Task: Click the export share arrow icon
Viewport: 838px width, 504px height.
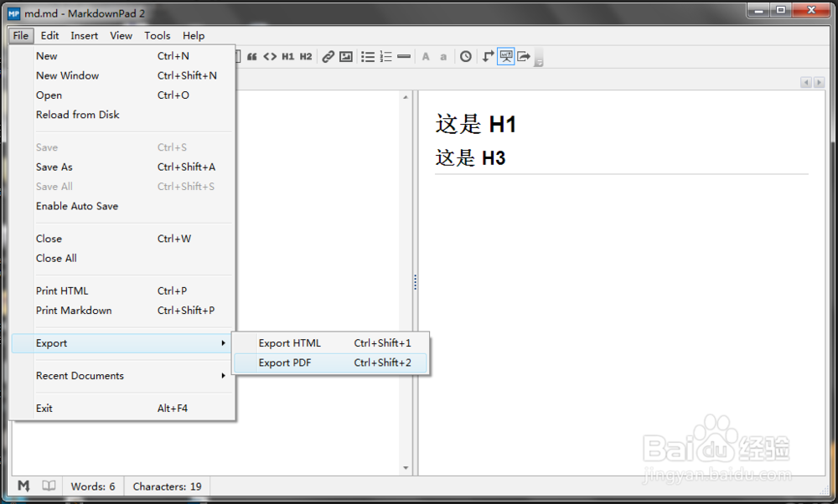Action: pyautogui.click(x=524, y=56)
